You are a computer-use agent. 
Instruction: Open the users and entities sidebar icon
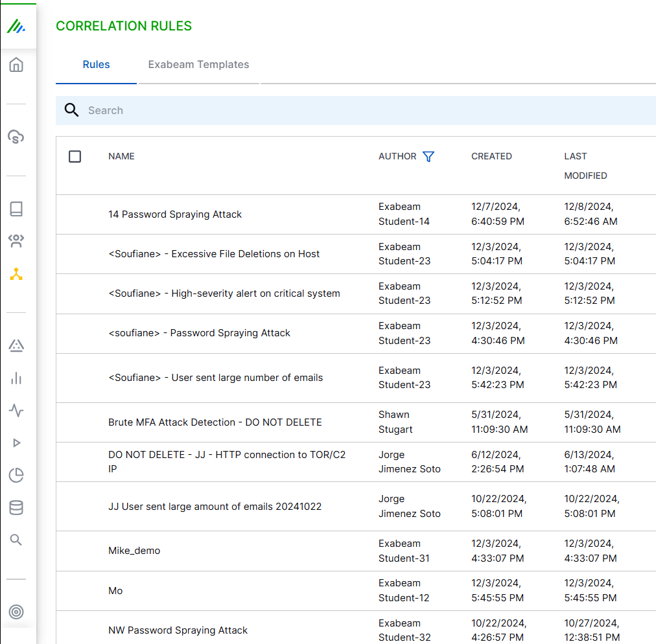[16, 241]
